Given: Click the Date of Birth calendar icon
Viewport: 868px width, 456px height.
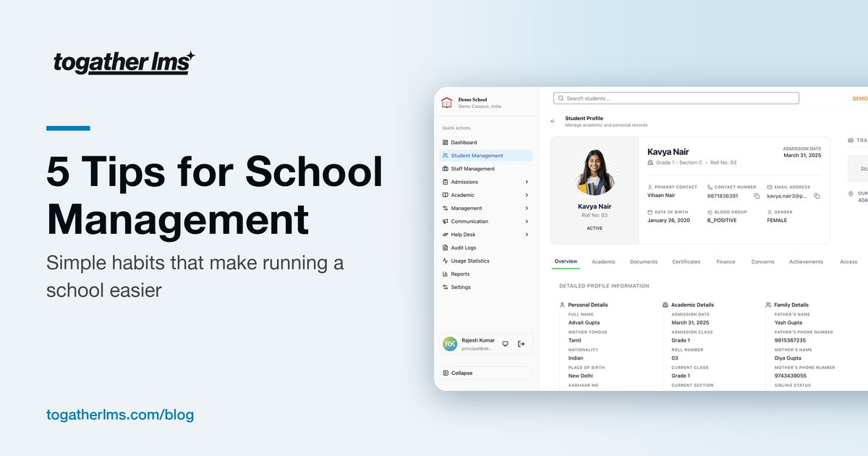Looking at the screenshot, I should point(650,212).
